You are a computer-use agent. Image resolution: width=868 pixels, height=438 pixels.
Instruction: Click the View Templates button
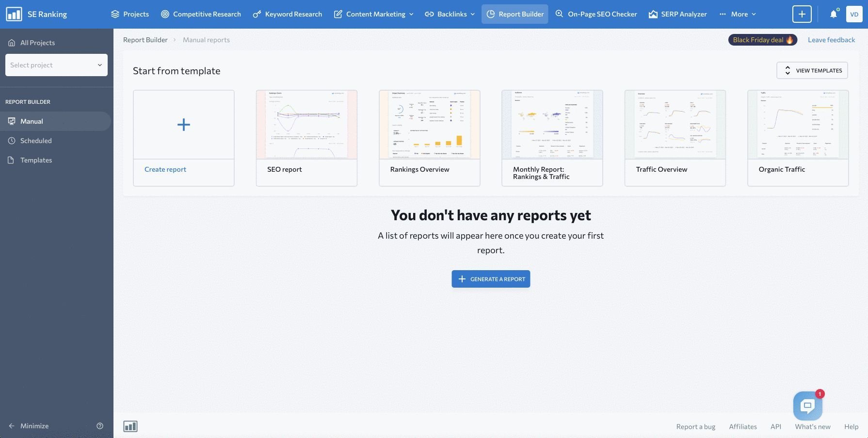tap(812, 70)
